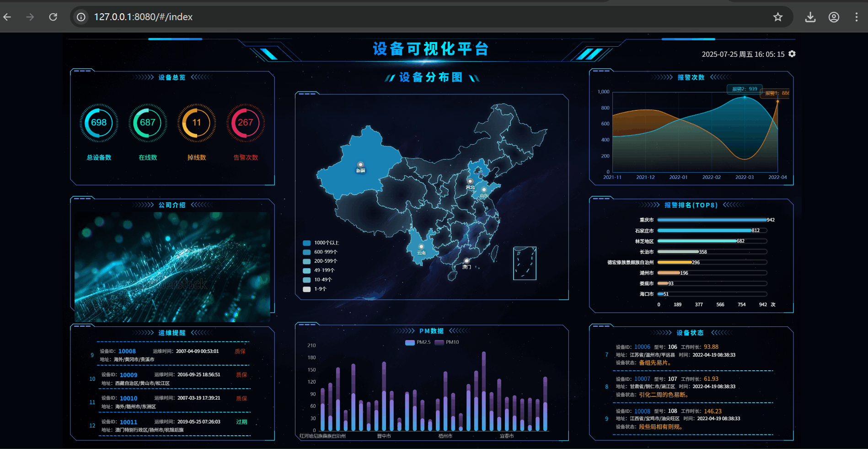Click the 过期 status on device 10011
This screenshot has height=449, width=868.
coord(241,422)
